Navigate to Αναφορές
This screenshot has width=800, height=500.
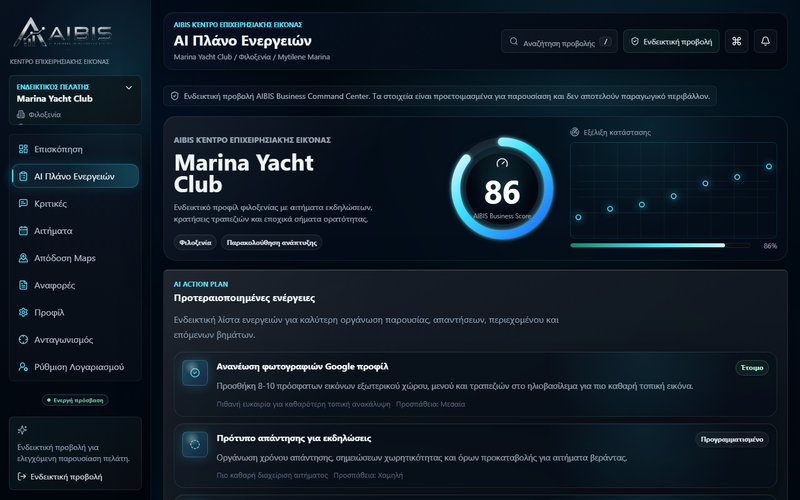75,285
